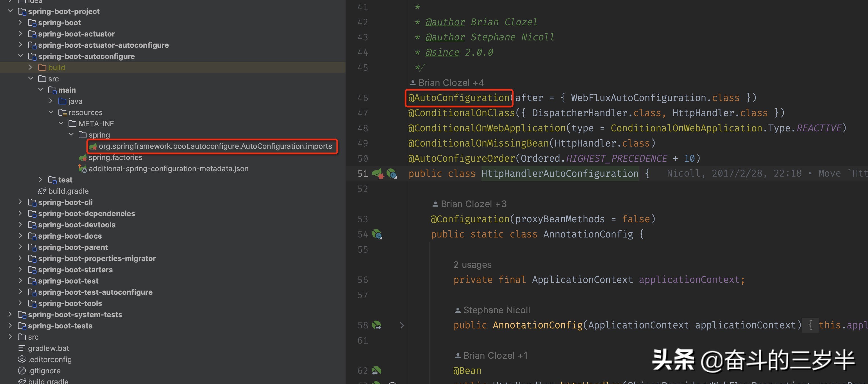Click the main source folder icon
Image resolution: width=868 pixels, height=384 pixels.
tap(52, 90)
